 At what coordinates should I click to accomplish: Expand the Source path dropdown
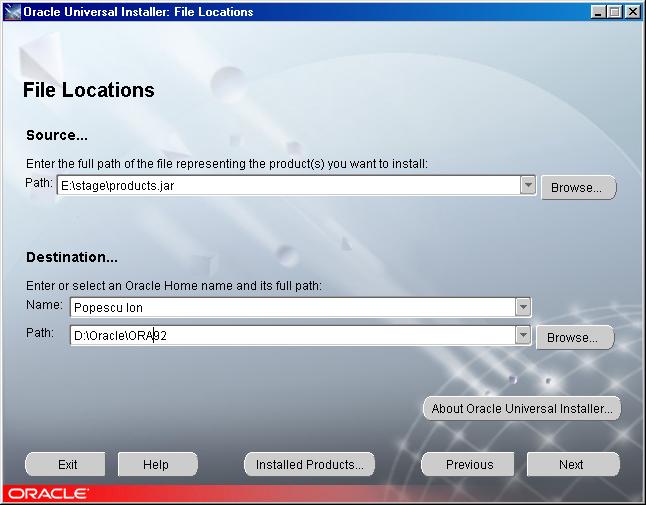[528, 186]
